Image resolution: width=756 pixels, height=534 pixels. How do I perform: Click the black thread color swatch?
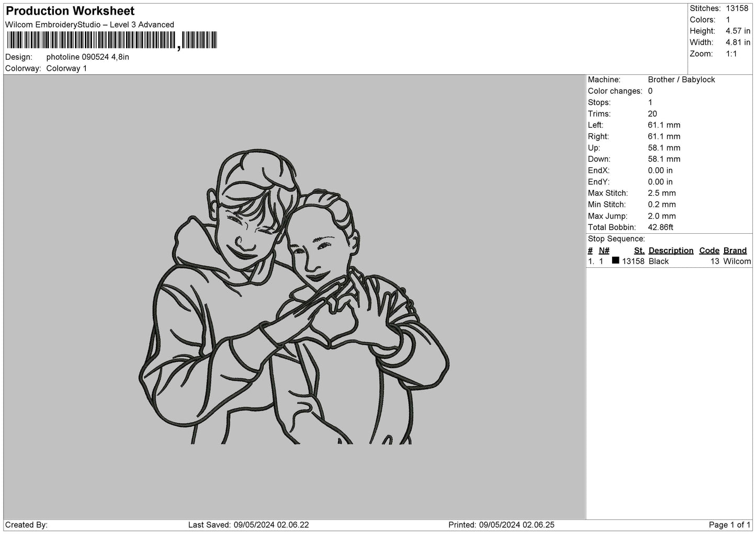point(615,260)
